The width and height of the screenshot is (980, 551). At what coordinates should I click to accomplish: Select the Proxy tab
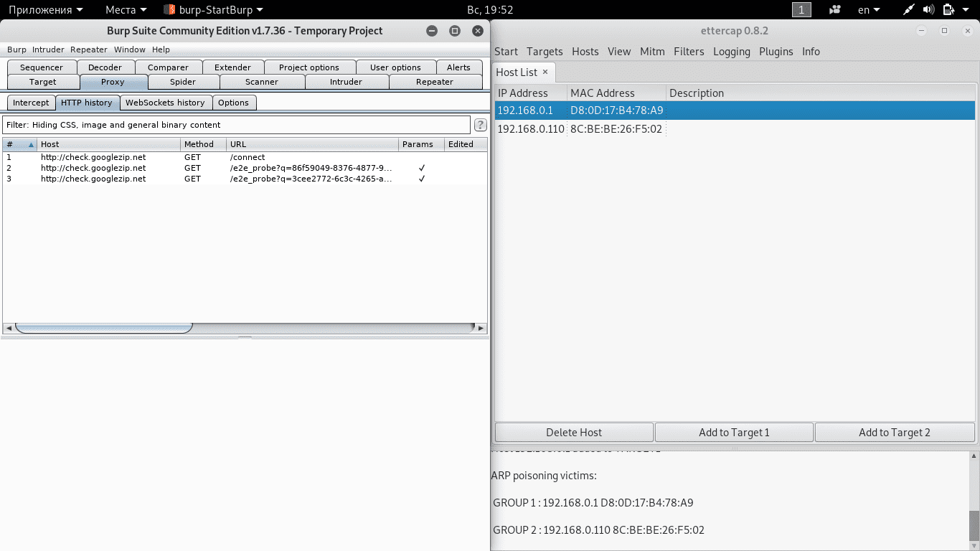click(113, 82)
